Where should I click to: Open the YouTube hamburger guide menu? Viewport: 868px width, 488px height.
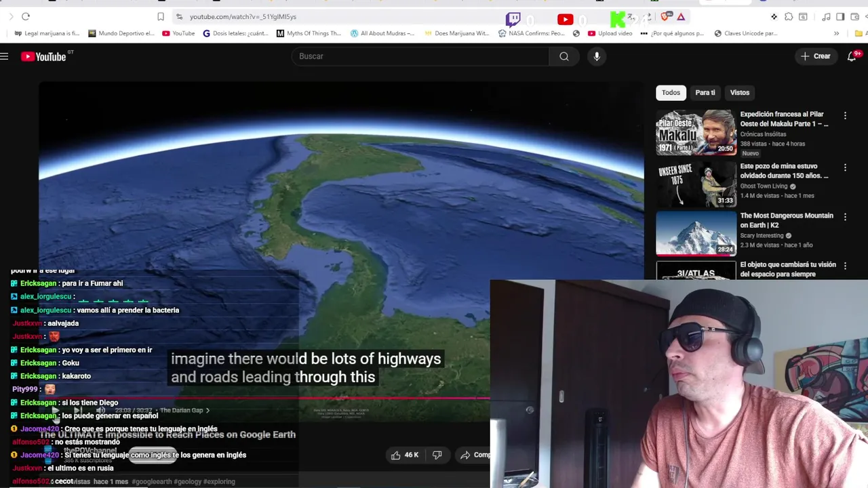[4, 56]
